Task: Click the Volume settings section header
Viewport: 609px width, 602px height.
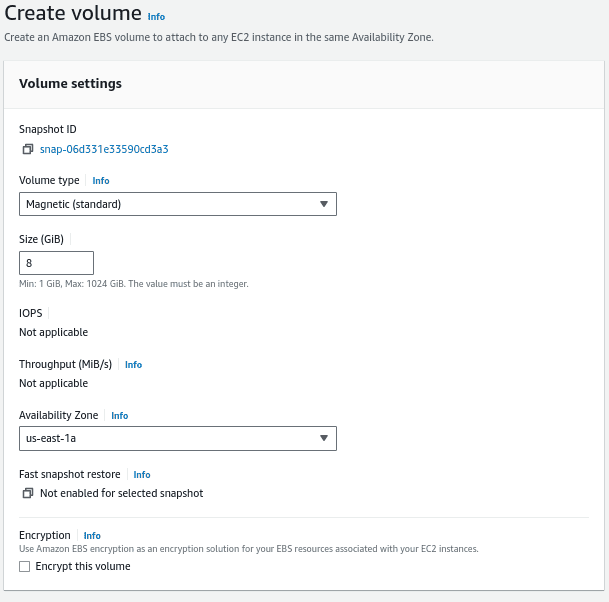Action: [x=70, y=84]
